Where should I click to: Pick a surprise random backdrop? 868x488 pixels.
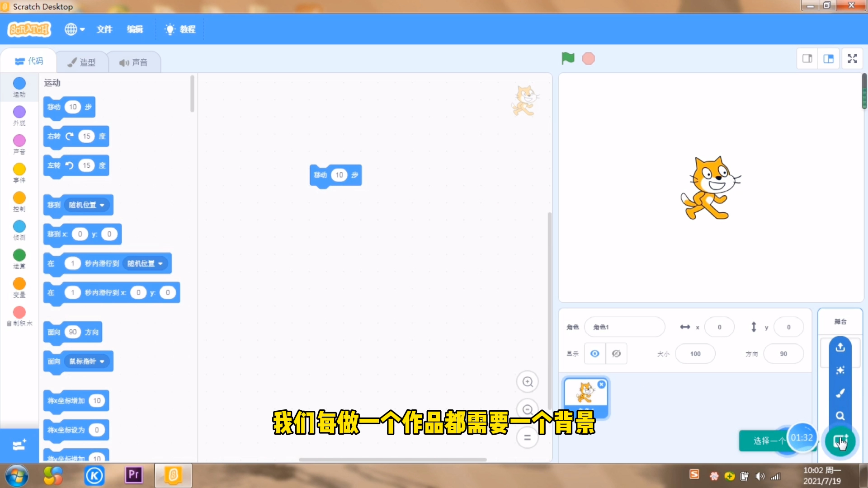click(x=840, y=371)
